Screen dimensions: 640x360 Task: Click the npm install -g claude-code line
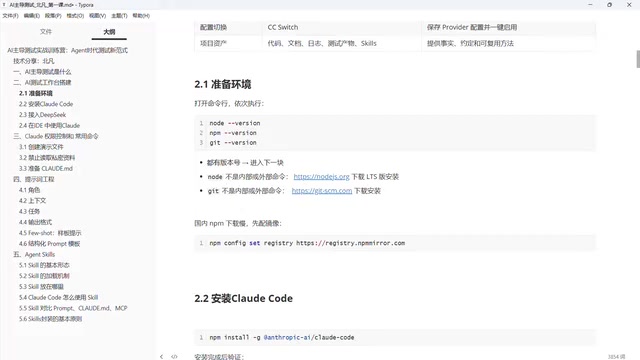pyautogui.click(x=282, y=338)
